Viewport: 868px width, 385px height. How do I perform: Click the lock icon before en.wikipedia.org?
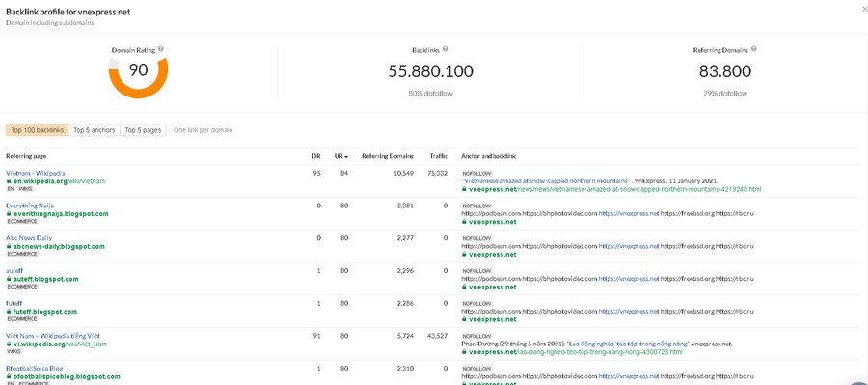tap(9, 181)
